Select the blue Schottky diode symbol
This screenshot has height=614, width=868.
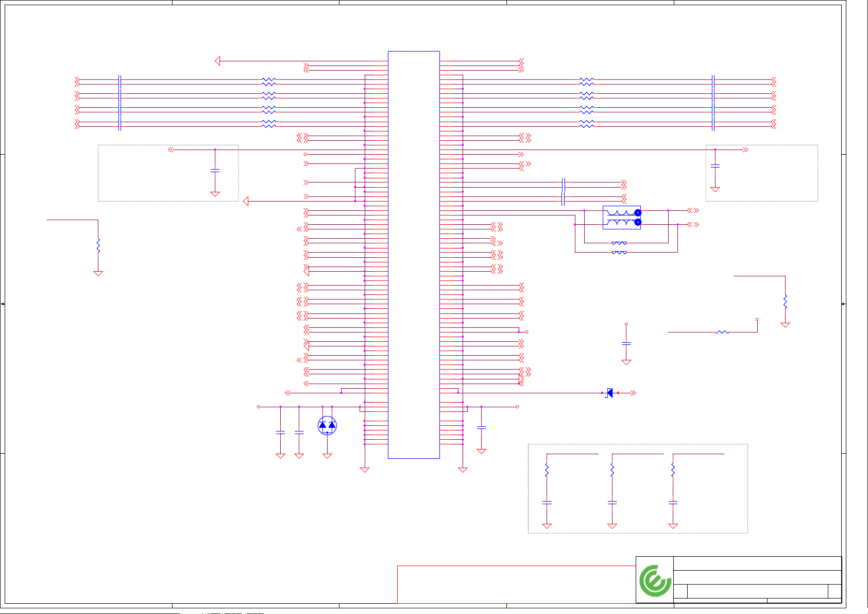[610, 393]
